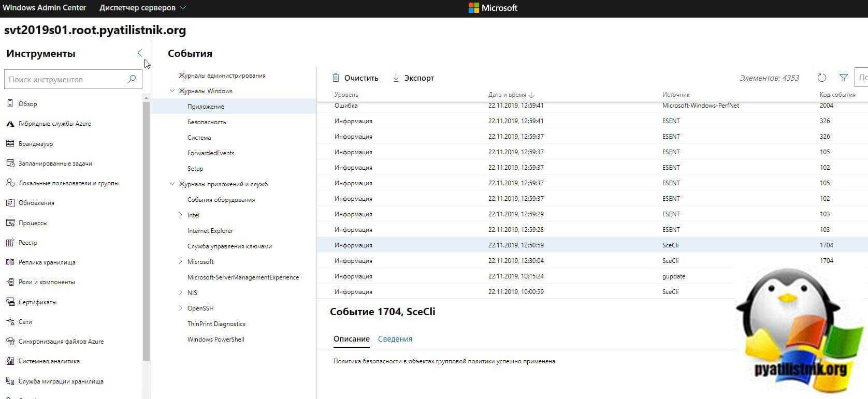Open Брандмауэр tool in sidebar
The width and height of the screenshot is (868, 399).
coord(35,144)
